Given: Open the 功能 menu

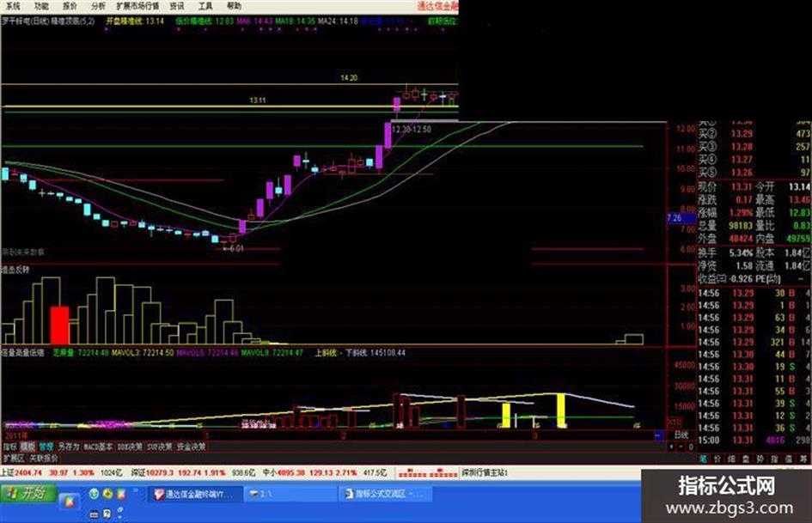Looking at the screenshot, I should (x=41, y=6).
